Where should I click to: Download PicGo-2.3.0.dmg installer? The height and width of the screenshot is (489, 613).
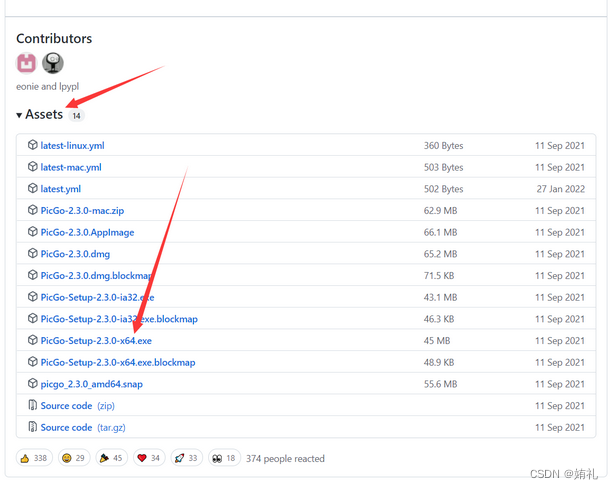point(75,254)
